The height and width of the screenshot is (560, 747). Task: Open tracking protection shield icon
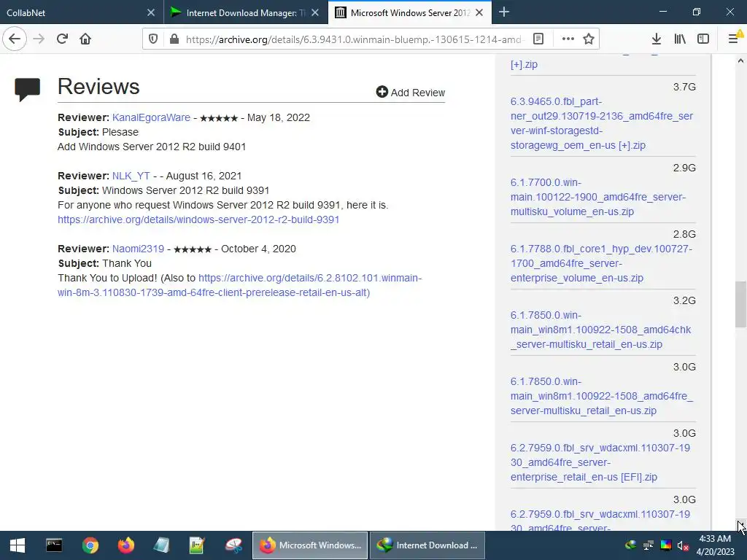coord(153,39)
